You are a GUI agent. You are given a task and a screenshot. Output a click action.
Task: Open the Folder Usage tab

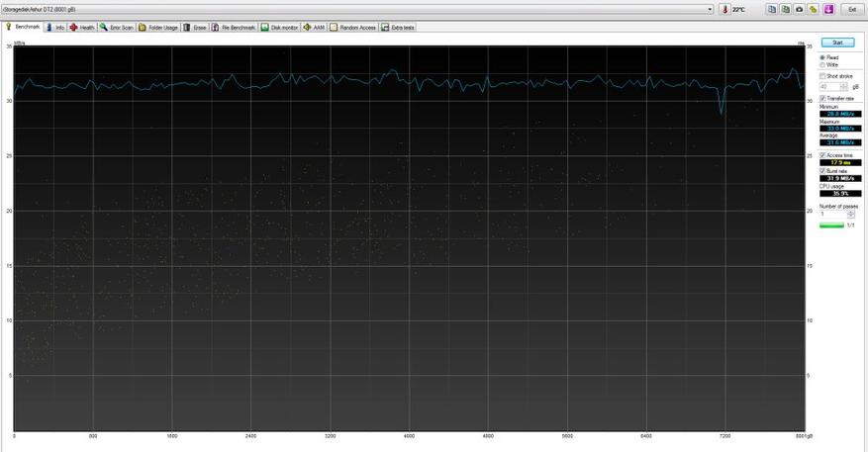159,27
